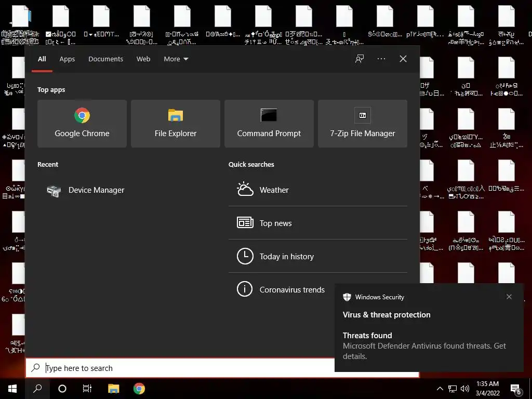Open the volume control tray icon
Viewport: 532px width, 399px height.
[465, 389]
